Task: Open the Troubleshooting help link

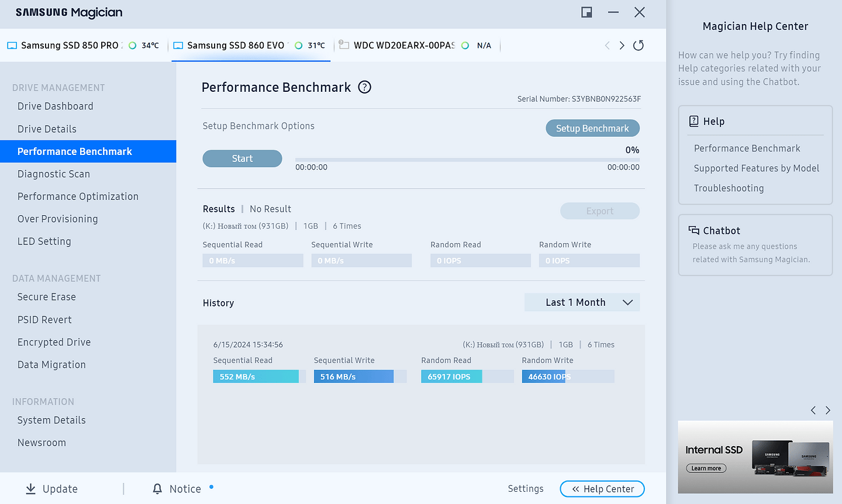Action: [729, 188]
